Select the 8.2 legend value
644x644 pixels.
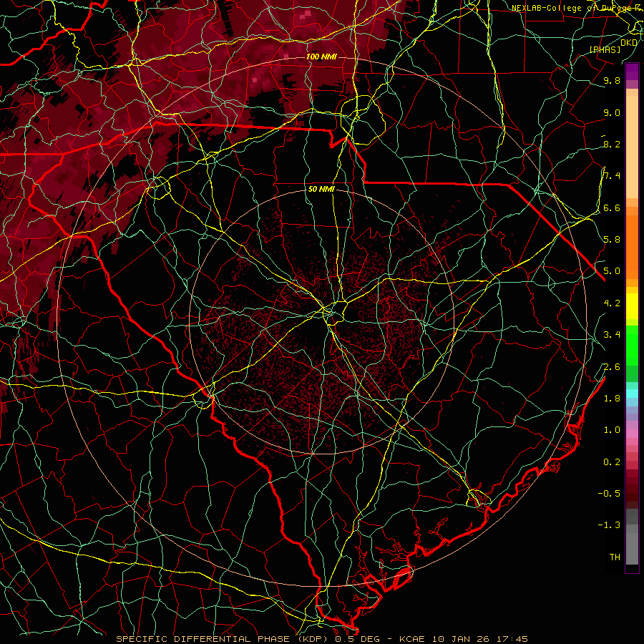(612, 144)
